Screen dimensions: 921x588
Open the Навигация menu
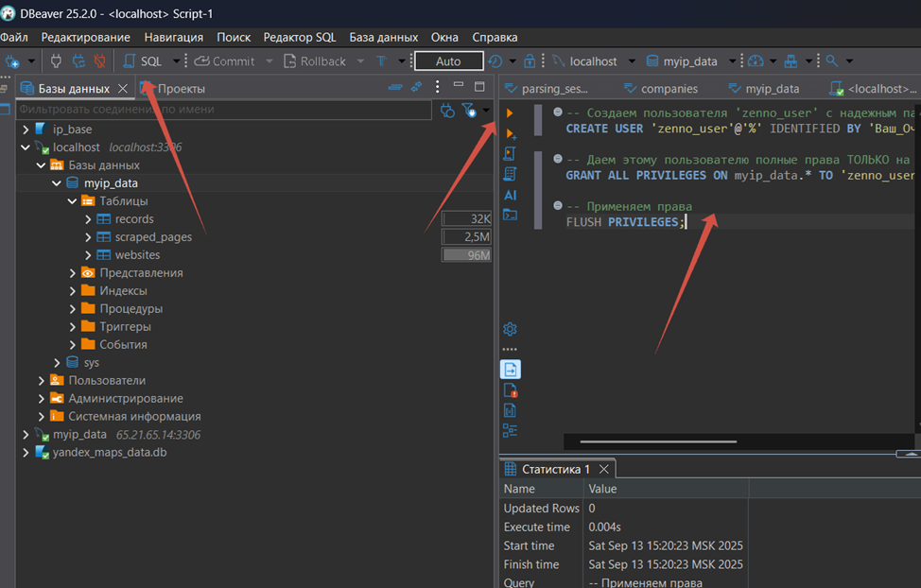(x=174, y=37)
